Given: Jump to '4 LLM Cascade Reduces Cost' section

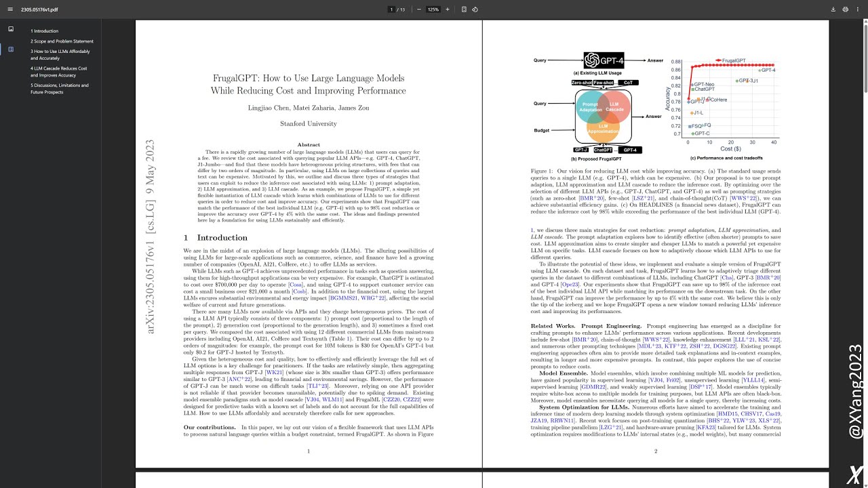Looking at the screenshot, I should [58, 72].
